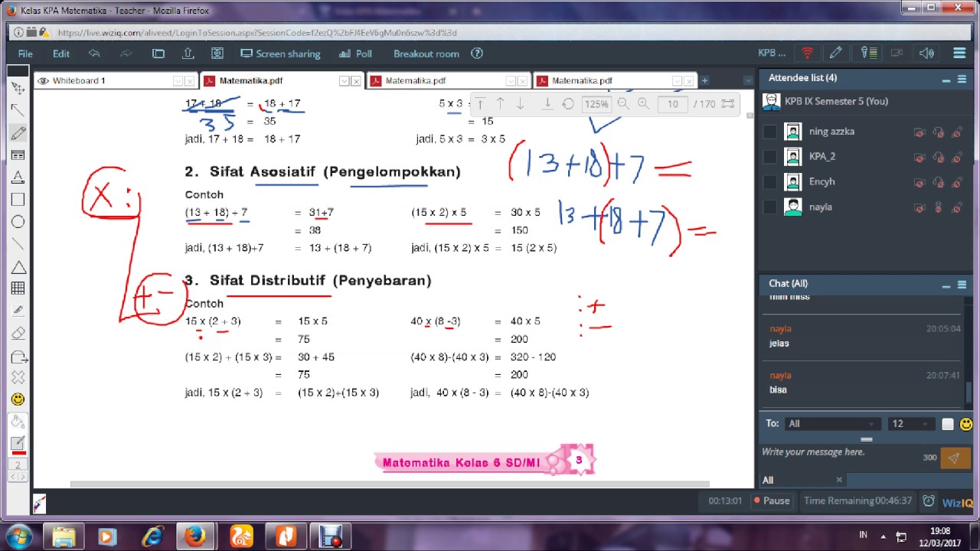Pick the text box tool

[18, 155]
